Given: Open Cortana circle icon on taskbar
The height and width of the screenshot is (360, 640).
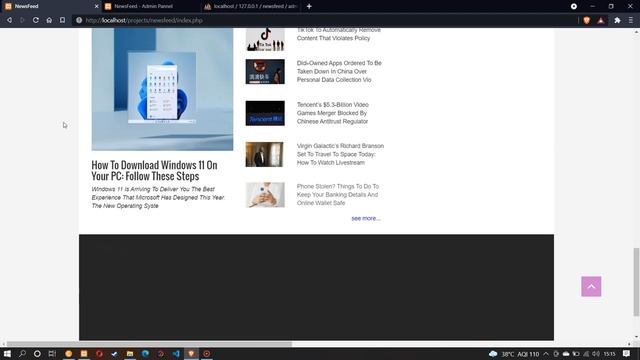Looking at the screenshot, I should point(37,353).
